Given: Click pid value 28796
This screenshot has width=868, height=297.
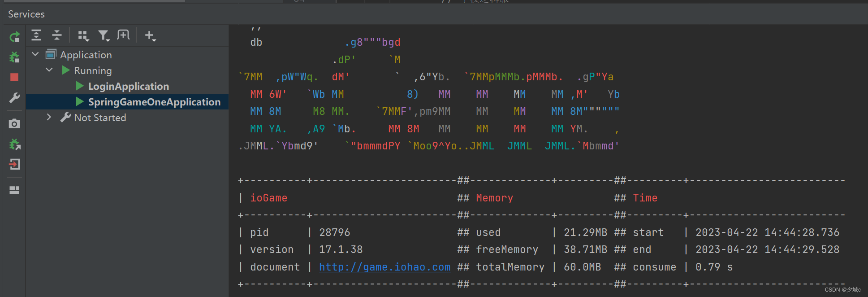Looking at the screenshot, I should [334, 232].
